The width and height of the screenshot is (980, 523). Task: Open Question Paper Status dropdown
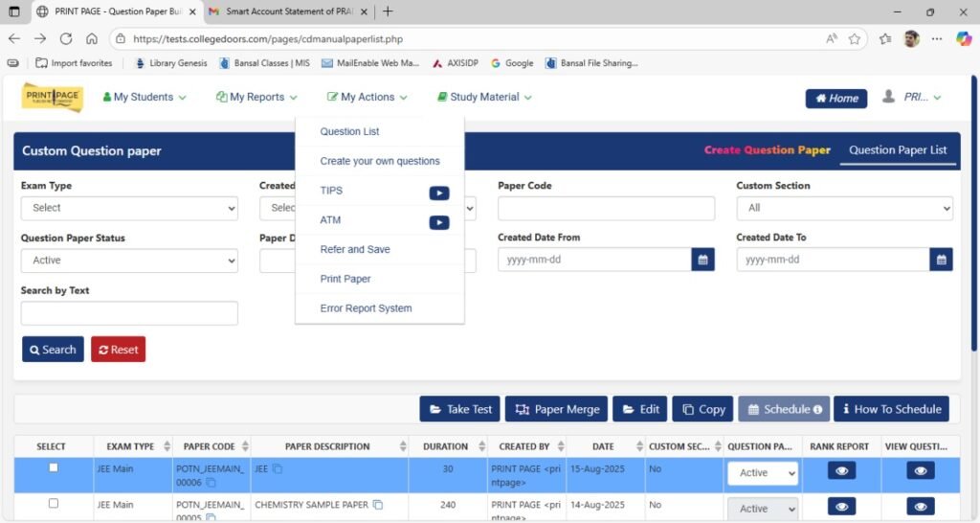129,260
